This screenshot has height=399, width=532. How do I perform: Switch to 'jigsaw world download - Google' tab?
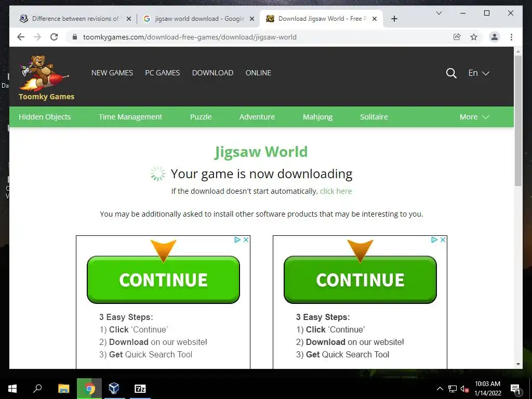[198, 19]
